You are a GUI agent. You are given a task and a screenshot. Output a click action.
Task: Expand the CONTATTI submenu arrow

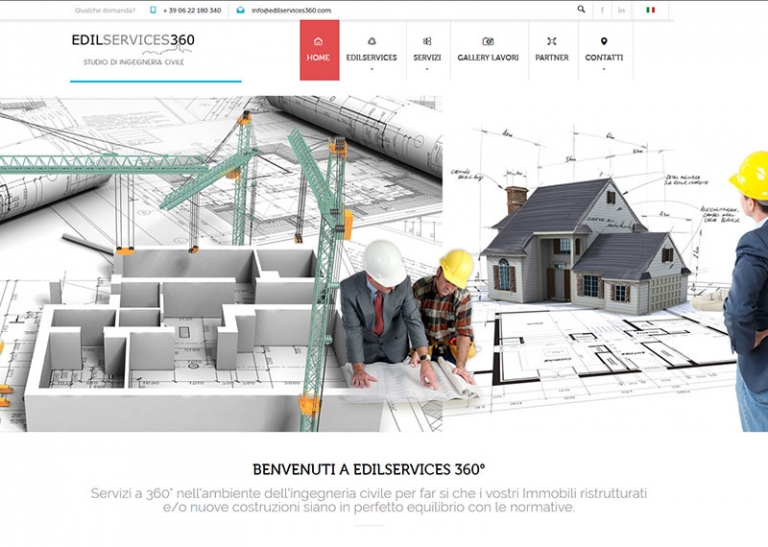click(x=604, y=69)
